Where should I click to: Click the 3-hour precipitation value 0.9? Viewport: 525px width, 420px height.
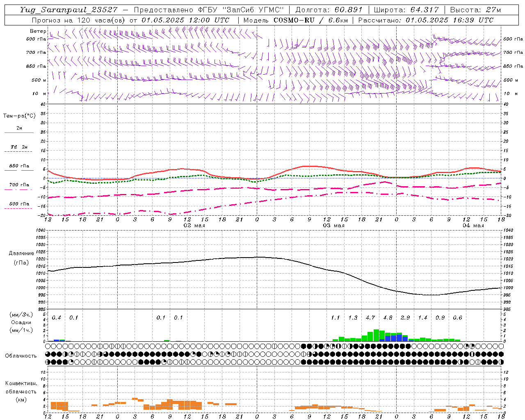(x=440, y=317)
